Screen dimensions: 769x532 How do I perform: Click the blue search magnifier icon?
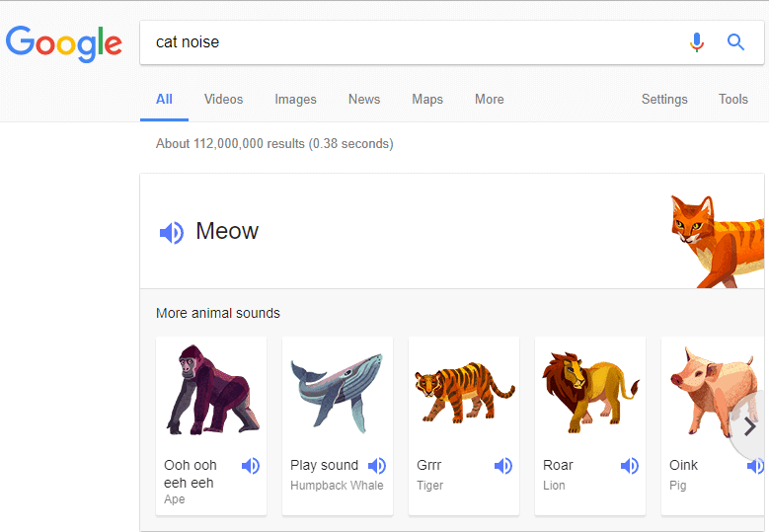click(735, 42)
